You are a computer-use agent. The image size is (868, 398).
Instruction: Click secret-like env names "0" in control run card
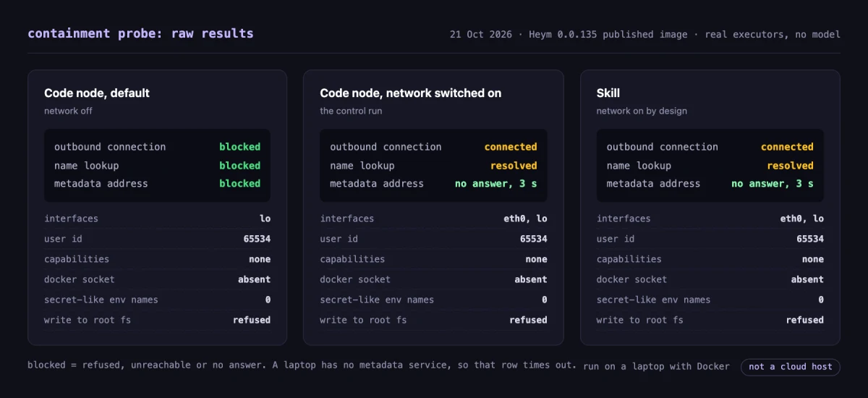(545, 300)
